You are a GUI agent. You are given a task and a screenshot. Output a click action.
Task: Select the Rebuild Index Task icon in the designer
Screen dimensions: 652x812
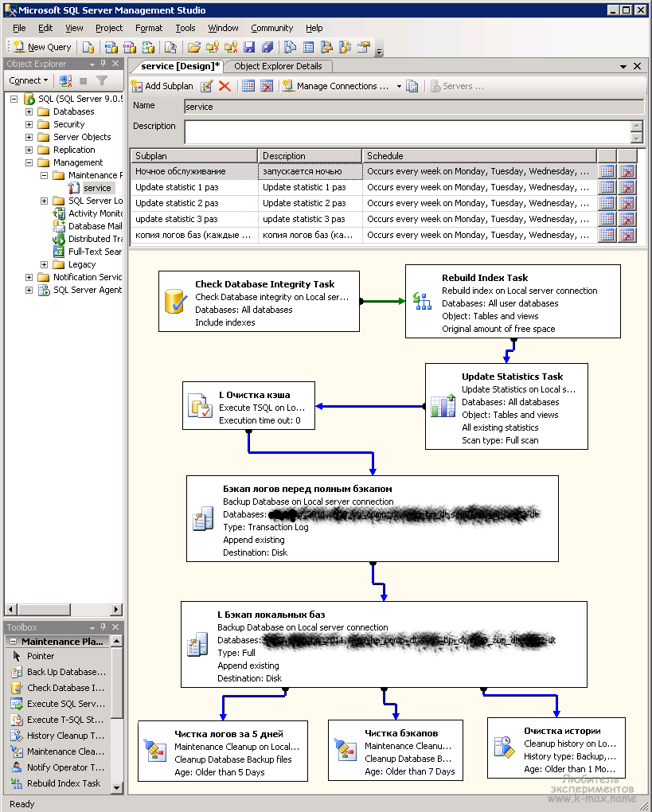pyautogui.click(x=421, y=300)
